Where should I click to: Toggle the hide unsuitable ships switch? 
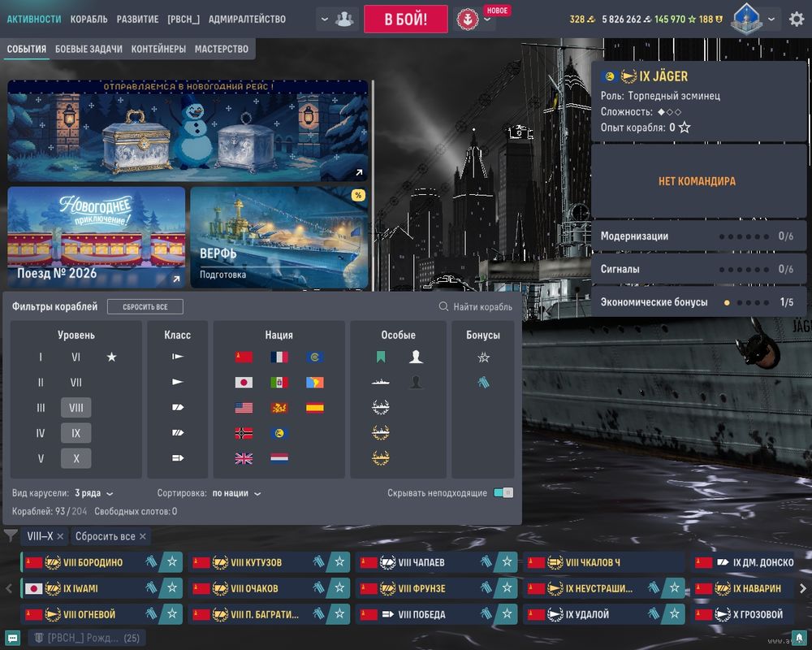(503, 493)
